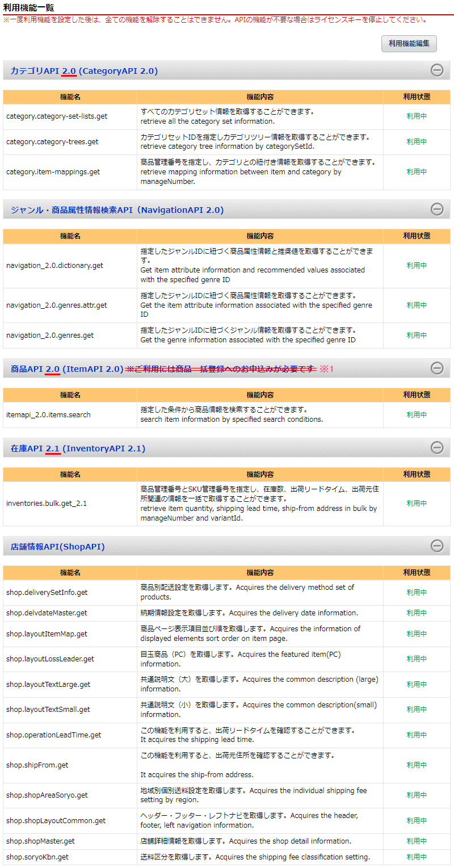Open the 在庫API 2.1 heading link
The width and height of the screenshot is (454, 868).
pos(78,448)
